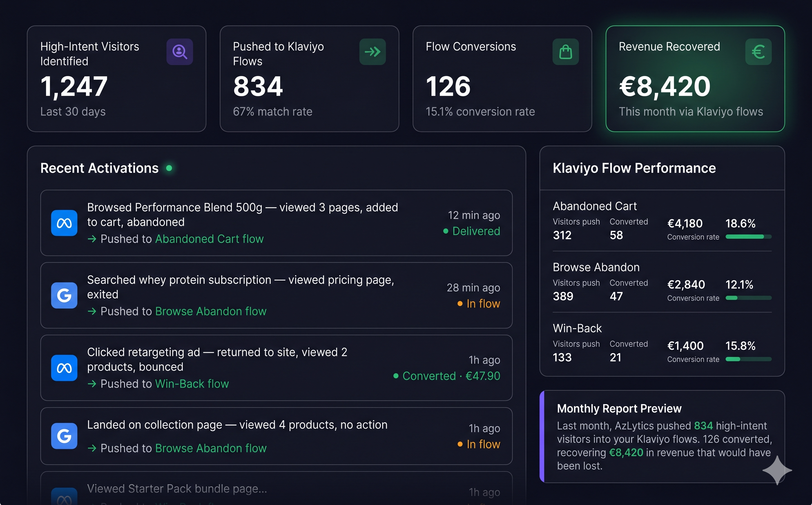
Task: Click Meta icon on retargeting ad activation
Action: (64, 368)
